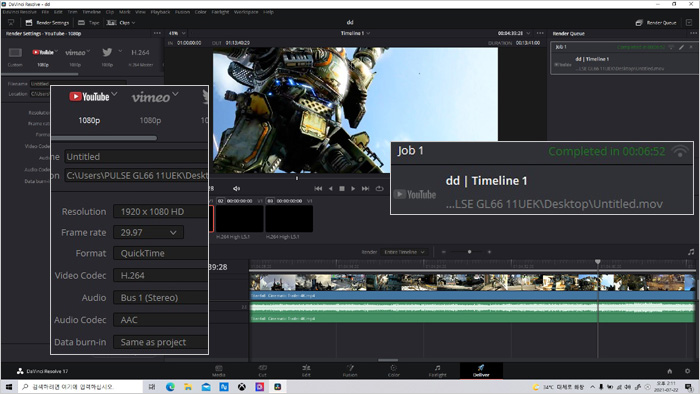Switch to the Media page
The width and height of the screenshot is (700, 394).
(219, 371)
